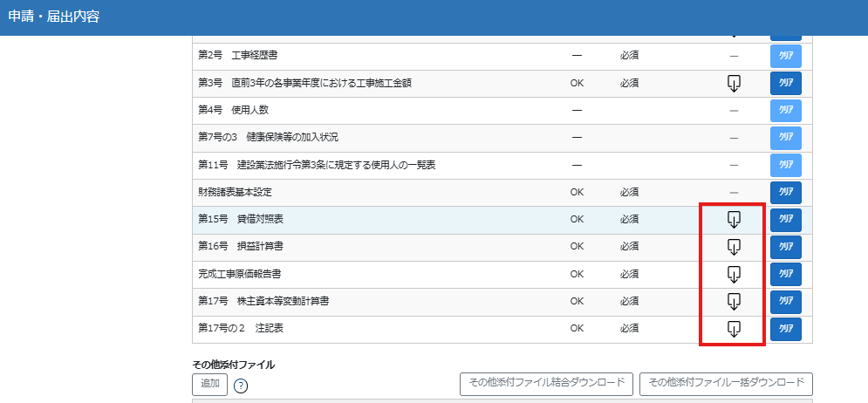Image resolution: width=868 pixels, height=403 pixels.
Task: Click the 追加 button for attachments
Action: tap(209, 384)
